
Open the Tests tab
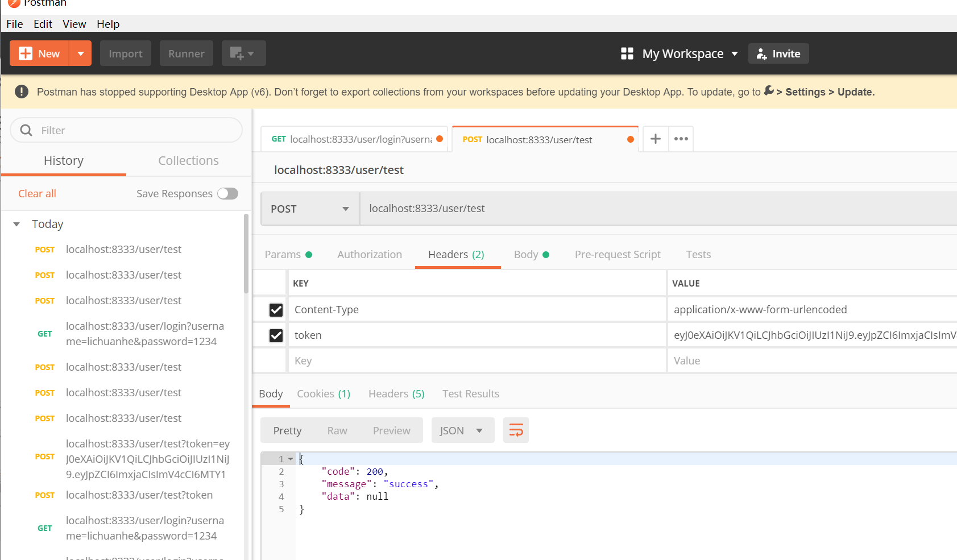[698, 255]
